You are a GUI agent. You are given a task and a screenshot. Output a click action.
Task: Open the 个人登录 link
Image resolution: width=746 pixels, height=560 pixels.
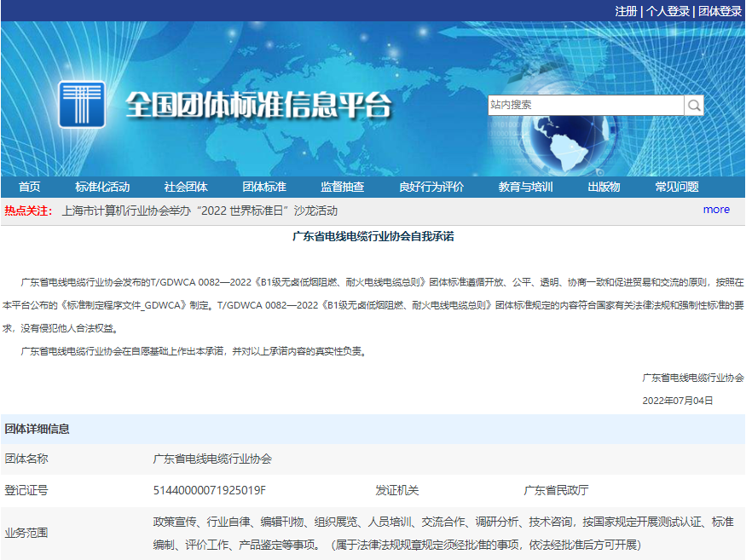tap(668, 11)
